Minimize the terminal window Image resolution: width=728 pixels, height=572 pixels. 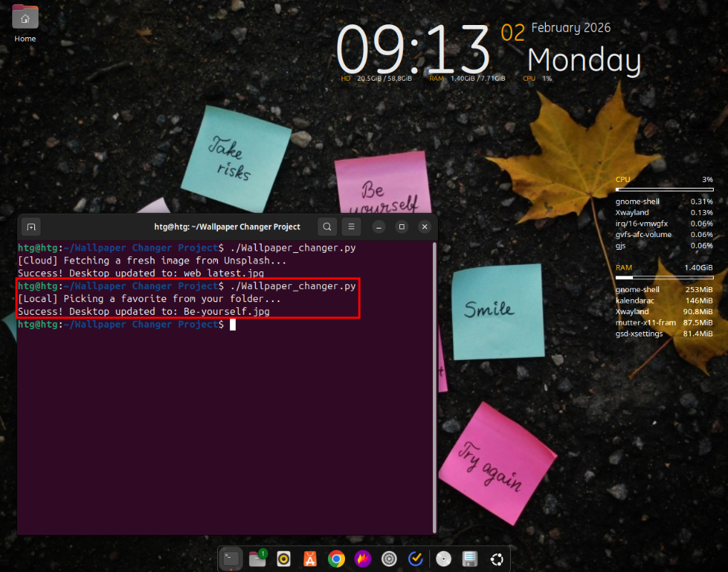[x=379, y=227]
